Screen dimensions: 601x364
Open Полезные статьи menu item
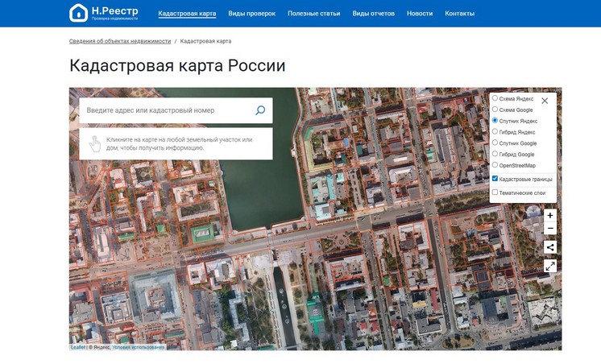313,14
